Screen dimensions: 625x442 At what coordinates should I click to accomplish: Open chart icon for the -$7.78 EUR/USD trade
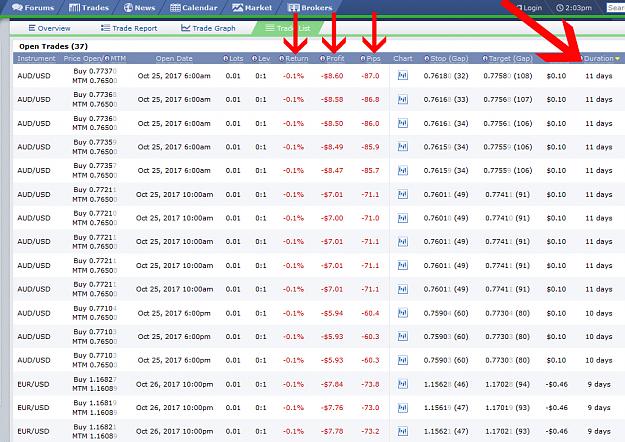pos(403,431)
